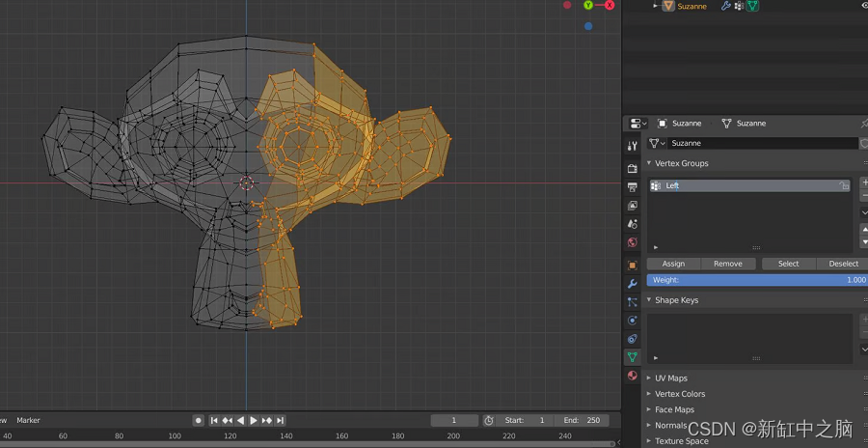Open the Physics properties tab

(633, 321)
